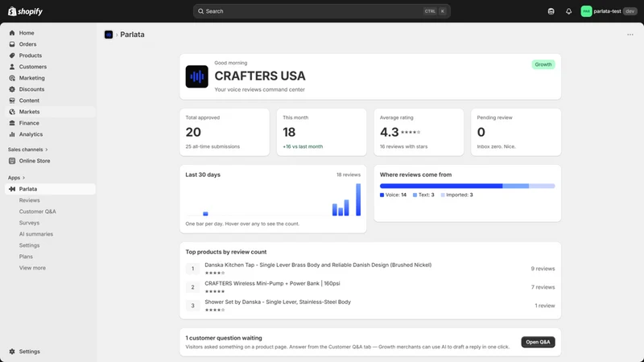The height and width of the screenshot is (362, 644).
Task: Click the sidekick icon beside the bell
Action: (x=551, y=11)
